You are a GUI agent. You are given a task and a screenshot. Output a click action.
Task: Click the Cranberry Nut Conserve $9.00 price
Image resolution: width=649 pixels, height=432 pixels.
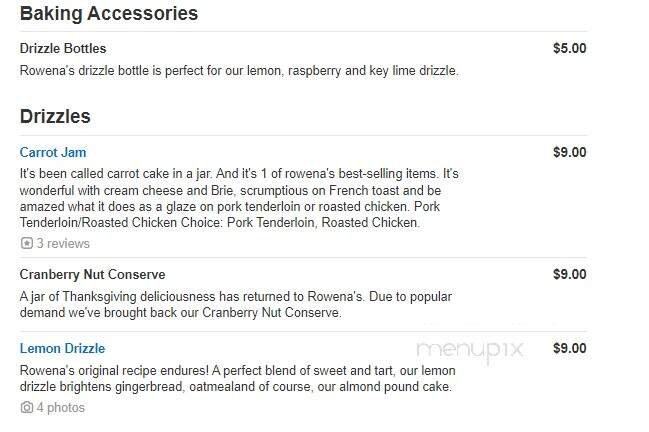pyautogui.click(x=569, y=274)
